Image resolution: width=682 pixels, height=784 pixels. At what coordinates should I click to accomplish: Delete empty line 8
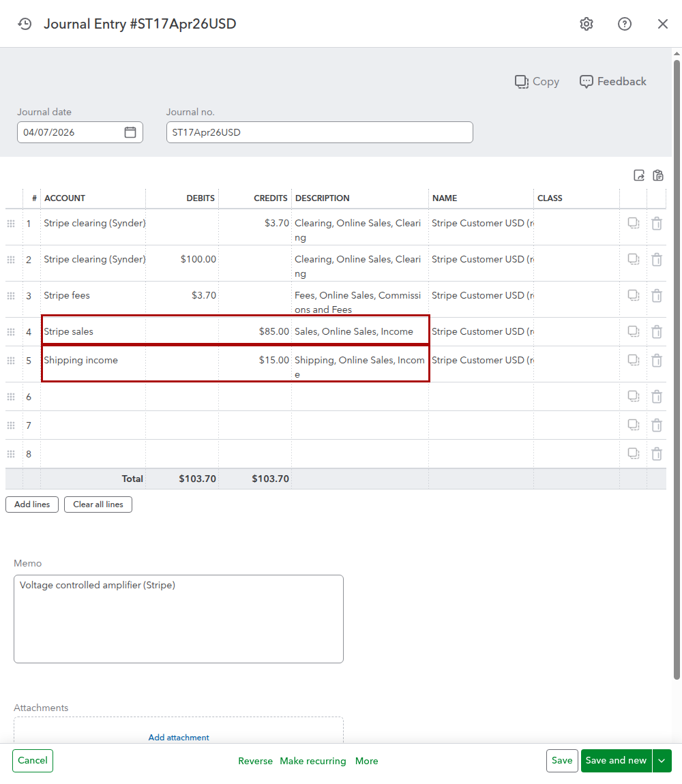click(657, 453)
